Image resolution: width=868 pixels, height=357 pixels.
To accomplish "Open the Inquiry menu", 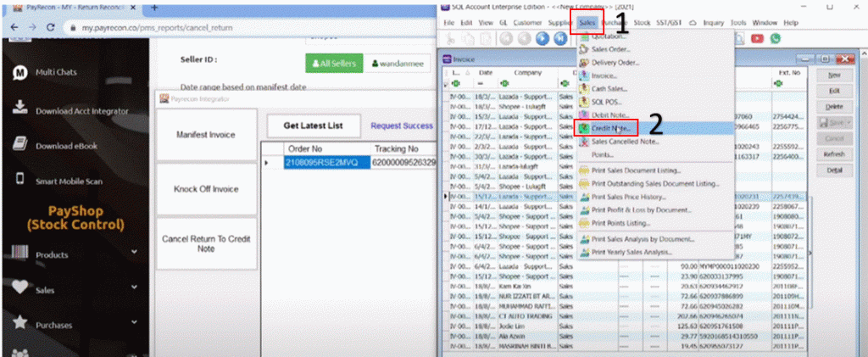I will tap(714, 23).
